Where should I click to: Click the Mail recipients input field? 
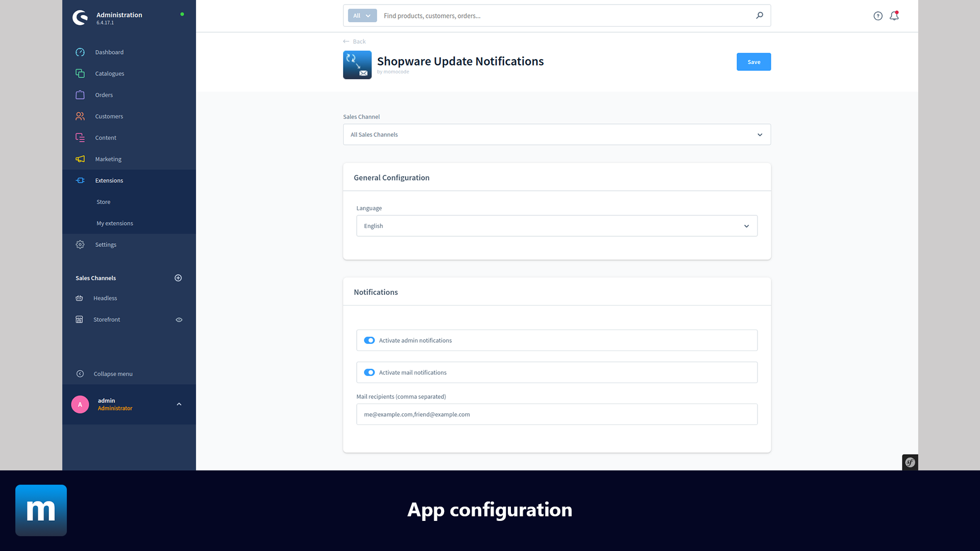[557, 414]
